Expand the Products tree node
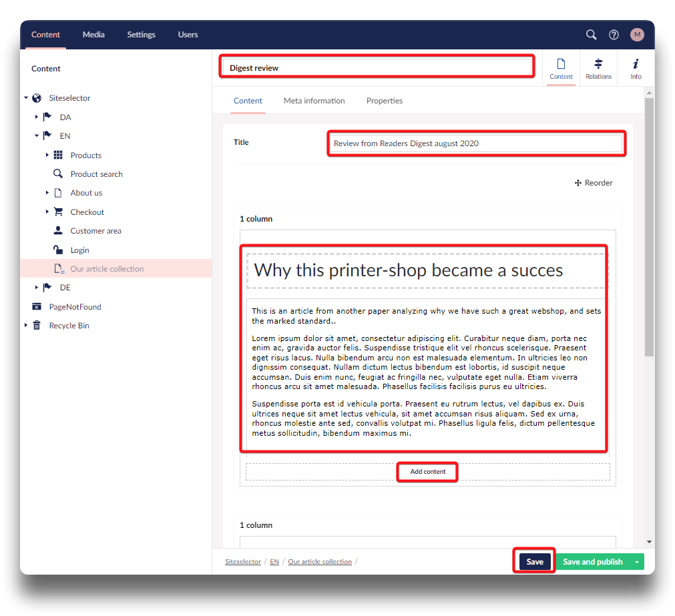675x616 pixels. point(47,155)
